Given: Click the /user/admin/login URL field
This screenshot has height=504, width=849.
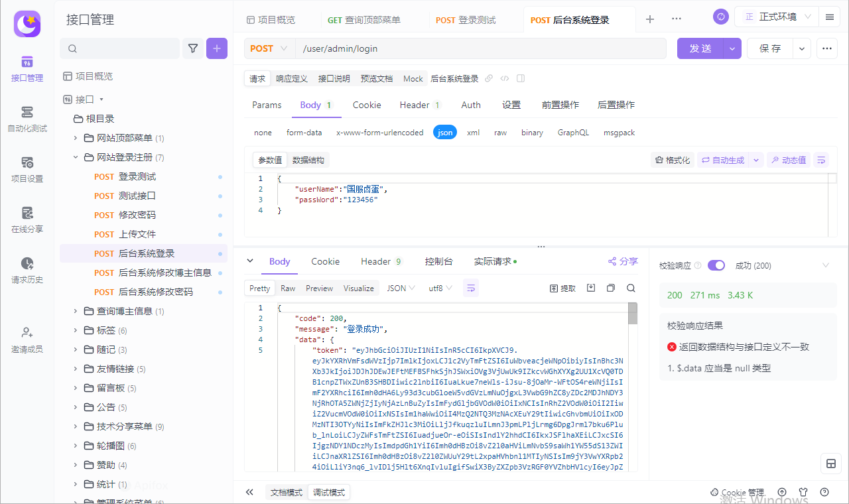Looking at the screenshot, I should pyautogui.click(x=482, y=48).
